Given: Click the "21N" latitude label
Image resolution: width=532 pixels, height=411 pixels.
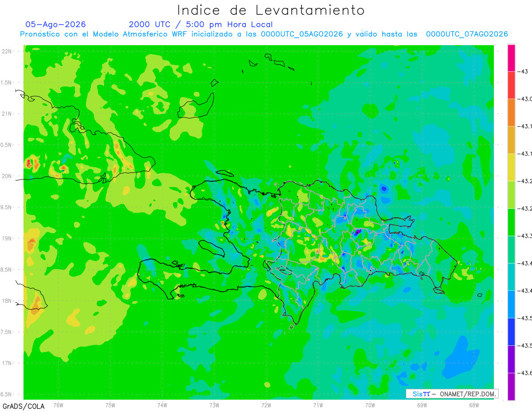Looking at the screenshot, I should (x=7, y=114).
